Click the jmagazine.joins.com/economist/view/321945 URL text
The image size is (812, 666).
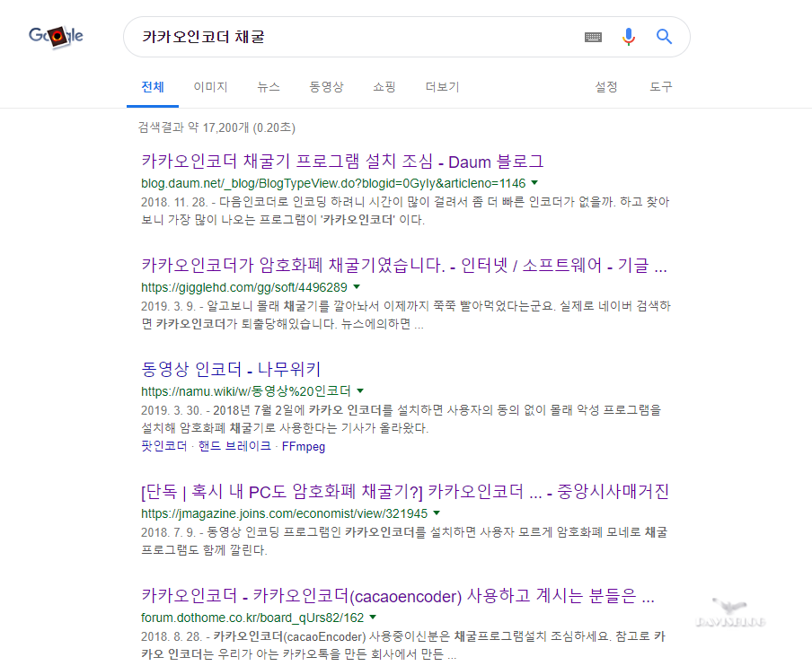tap(285, 513)
